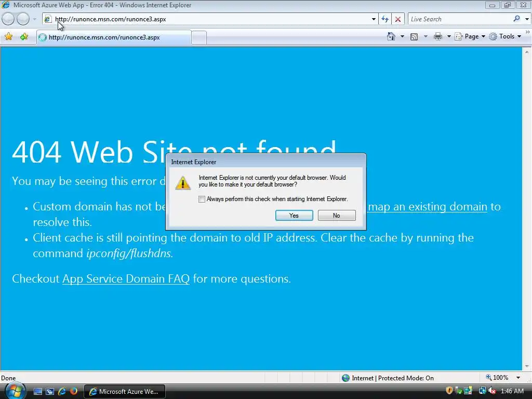The width and height of the screenshot is (532, 399).
Task: Expand the address bar history dropdown
Action: click(374, 19)
